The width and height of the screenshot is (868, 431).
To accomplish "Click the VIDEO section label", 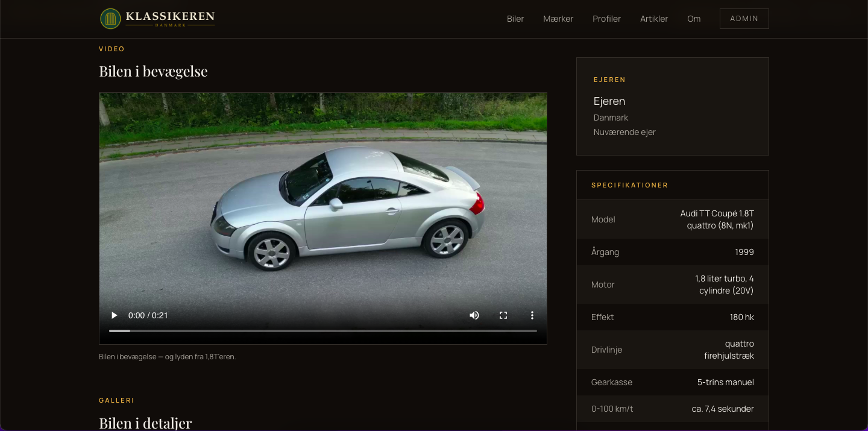I will click(112, 49).
